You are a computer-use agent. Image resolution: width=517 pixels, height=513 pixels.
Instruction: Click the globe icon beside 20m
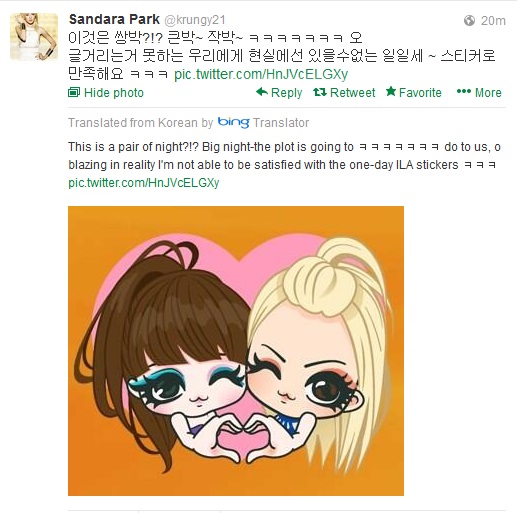tap(469, 21)
